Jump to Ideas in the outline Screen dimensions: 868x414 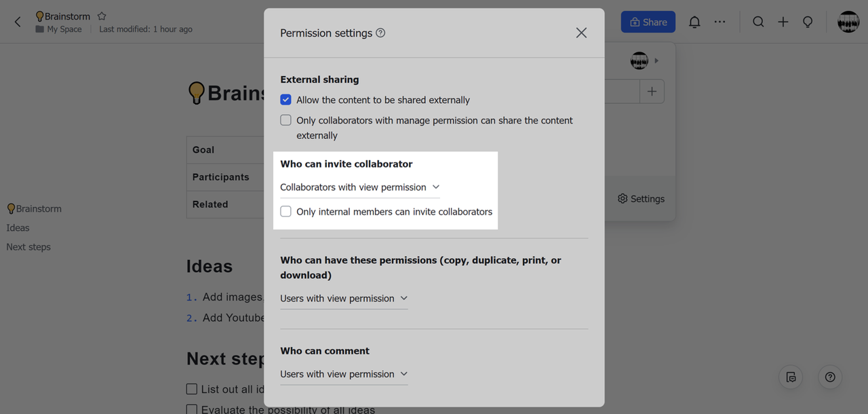click(18, 228)
